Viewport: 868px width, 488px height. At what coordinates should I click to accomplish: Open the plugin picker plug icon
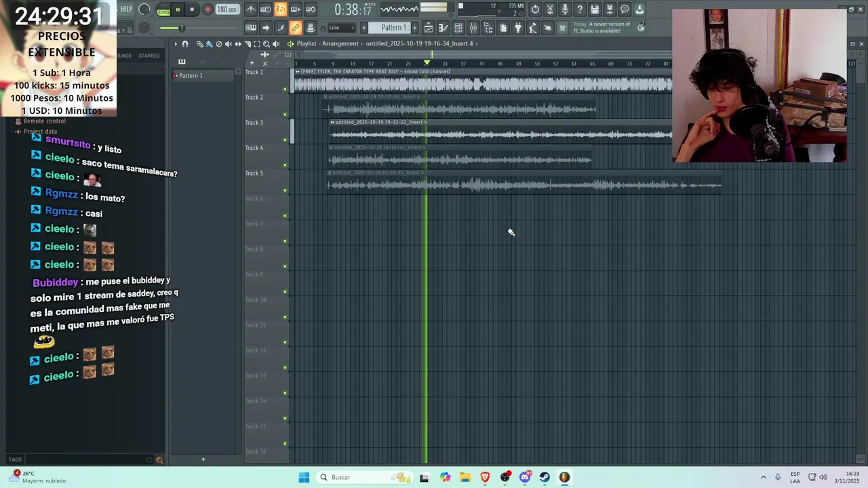coord(518,28)
